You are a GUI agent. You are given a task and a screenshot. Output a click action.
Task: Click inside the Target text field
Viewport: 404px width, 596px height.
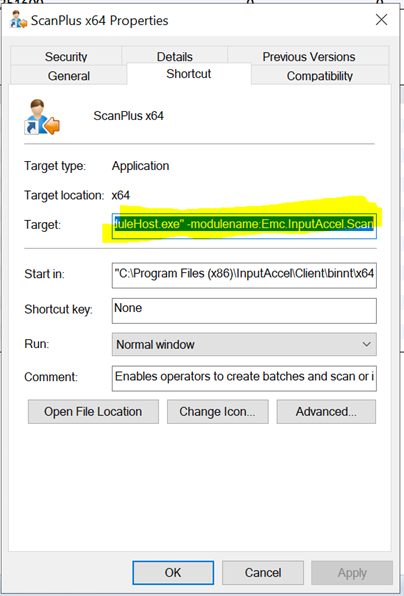coord(244,225)
